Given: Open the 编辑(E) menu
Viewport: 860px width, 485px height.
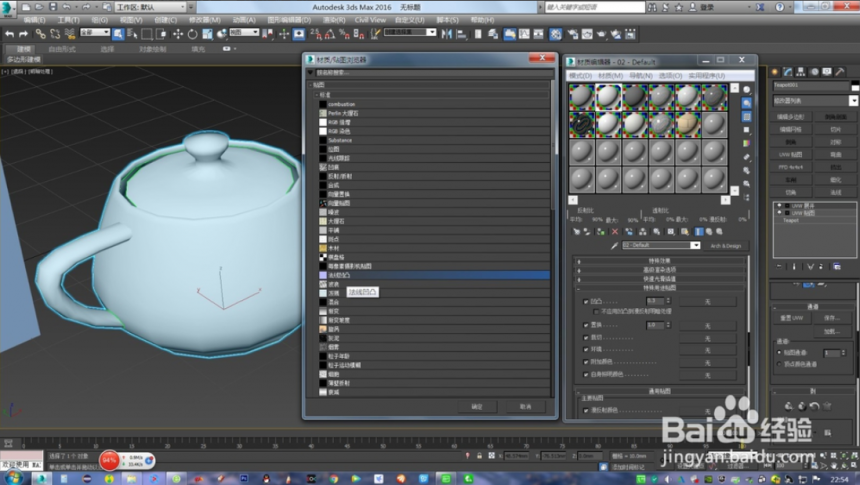Looking at the screenshot, I should [34, 20].
